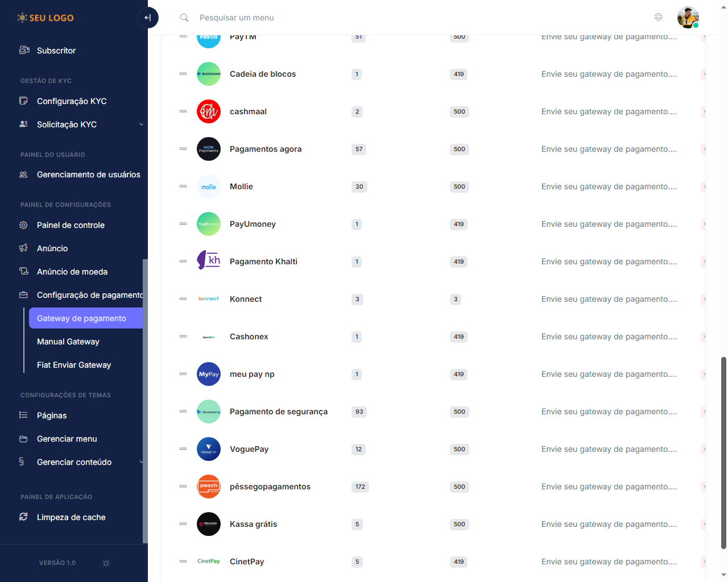Click the page vertical scrollbar thumb

[x=723, y=452]
